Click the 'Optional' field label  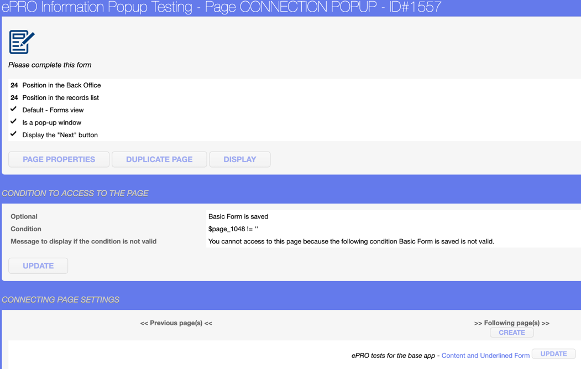click(24, 216)
